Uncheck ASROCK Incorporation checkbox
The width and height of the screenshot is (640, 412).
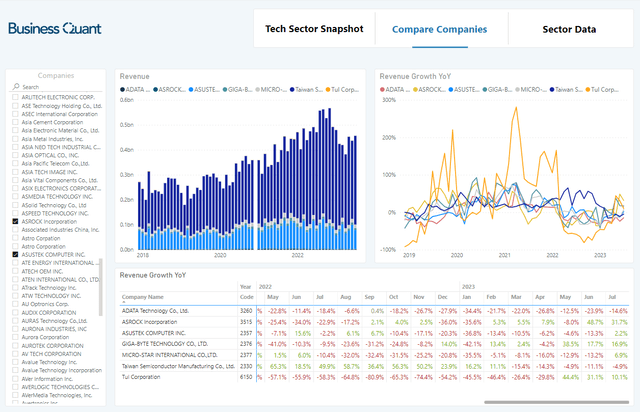coord(15,220)
